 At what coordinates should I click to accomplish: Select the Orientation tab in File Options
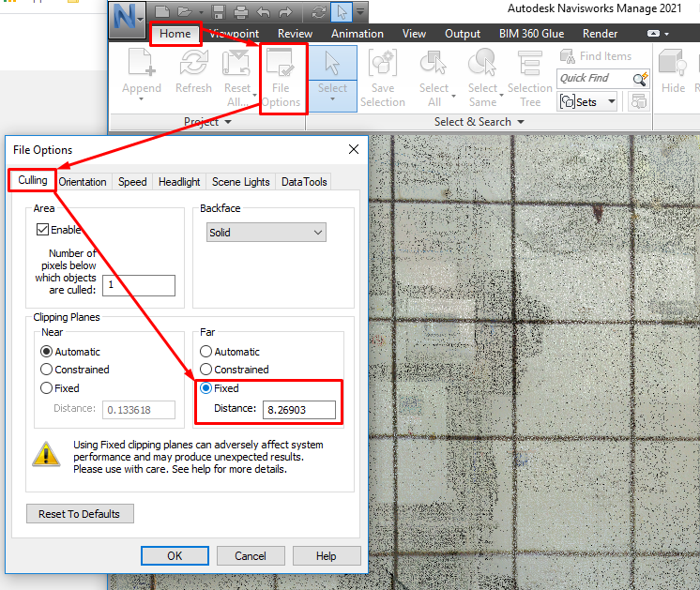pyautogui.click(x=83, y=182)
